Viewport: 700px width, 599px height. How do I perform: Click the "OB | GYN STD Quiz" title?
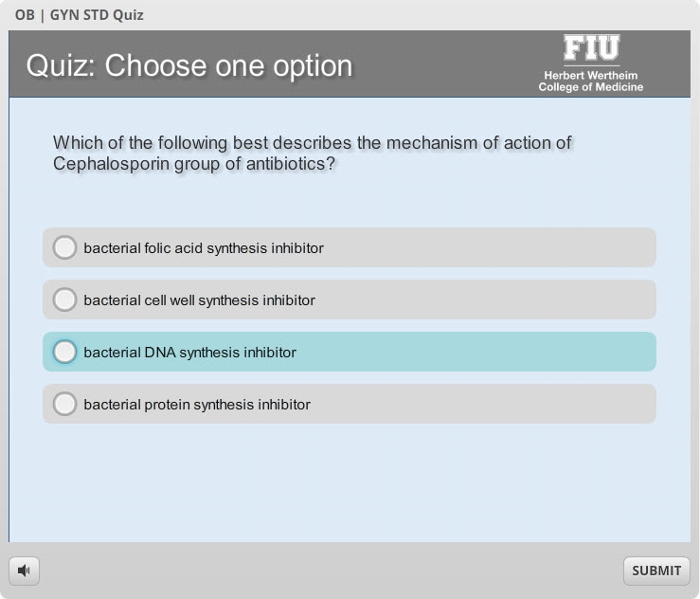80,15
